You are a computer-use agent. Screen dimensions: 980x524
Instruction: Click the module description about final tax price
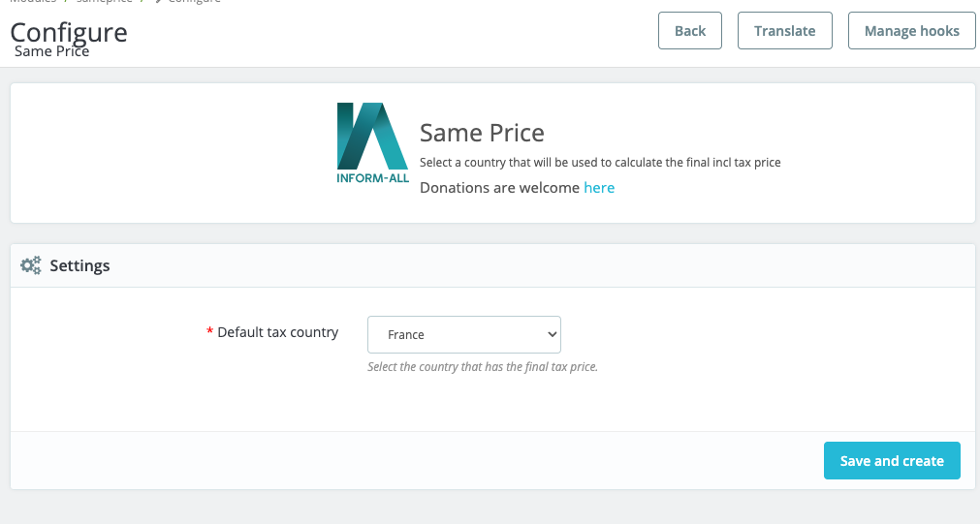(x=600, y=162)
